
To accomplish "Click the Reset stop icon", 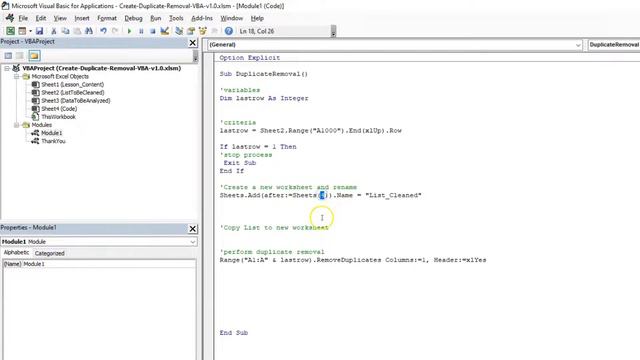I will pyautogui.click(x=153, y=31).
